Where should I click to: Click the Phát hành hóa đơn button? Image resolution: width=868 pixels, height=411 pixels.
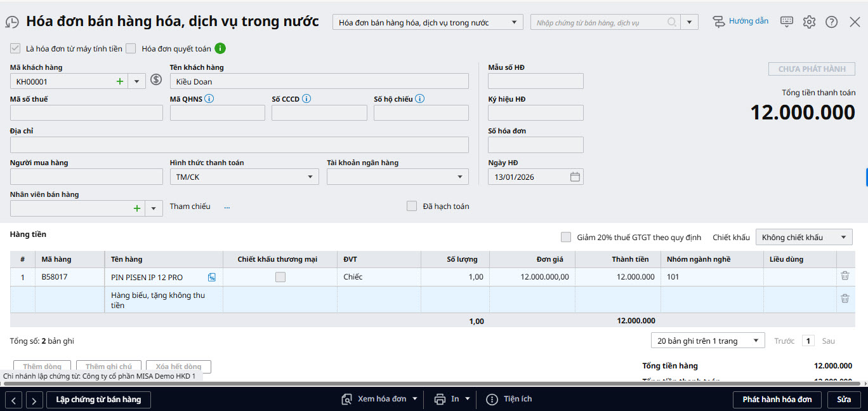point(777,400)
